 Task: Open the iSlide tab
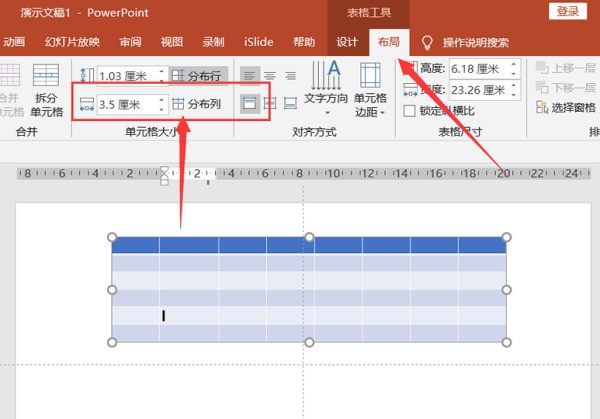[x=260, y=42]
